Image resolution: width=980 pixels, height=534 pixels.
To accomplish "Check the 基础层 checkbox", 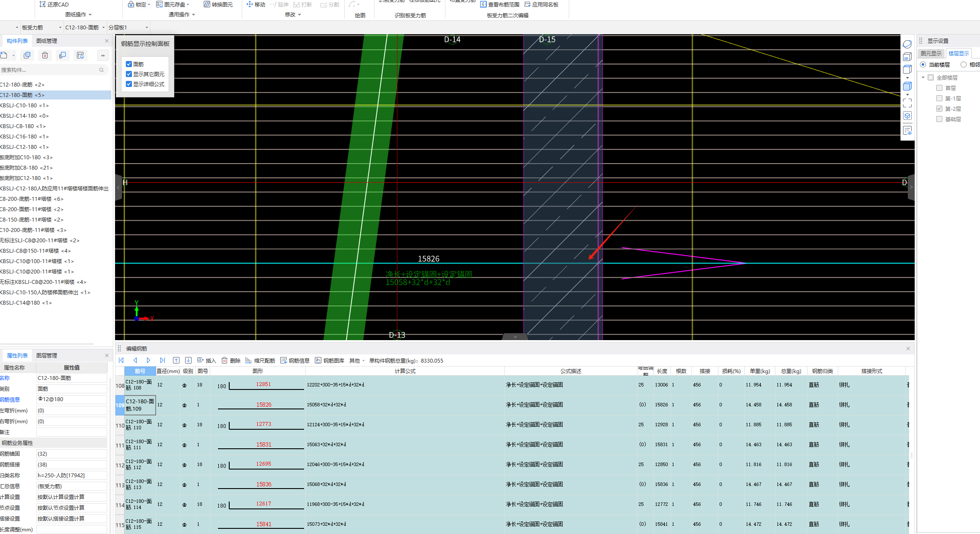I will (x=939, y=119).
